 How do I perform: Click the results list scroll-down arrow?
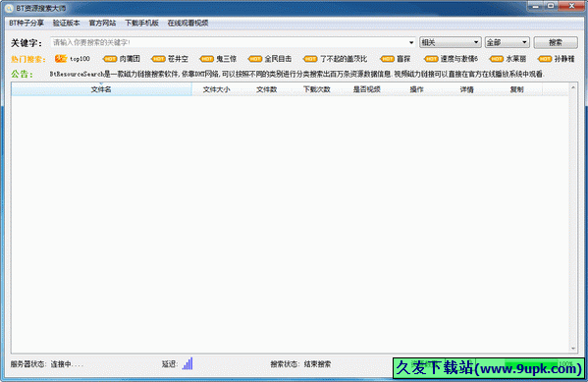pyautogui.click(x=573, y=349)
